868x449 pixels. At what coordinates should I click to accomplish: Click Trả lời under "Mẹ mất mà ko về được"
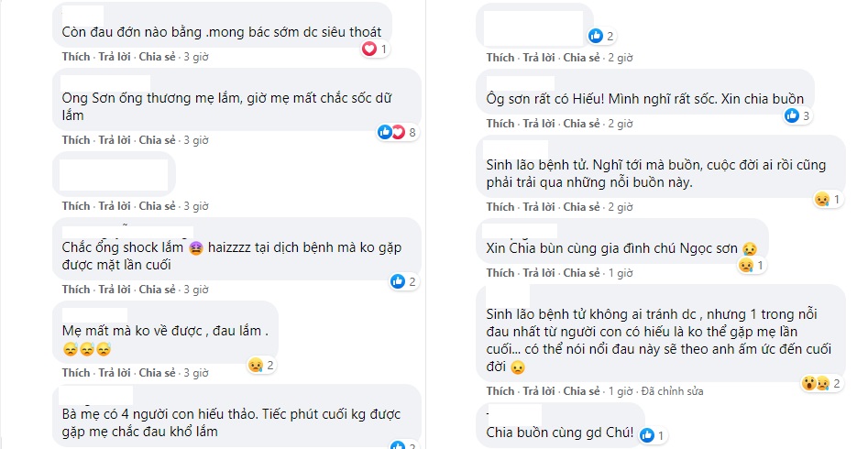point(115,373)
